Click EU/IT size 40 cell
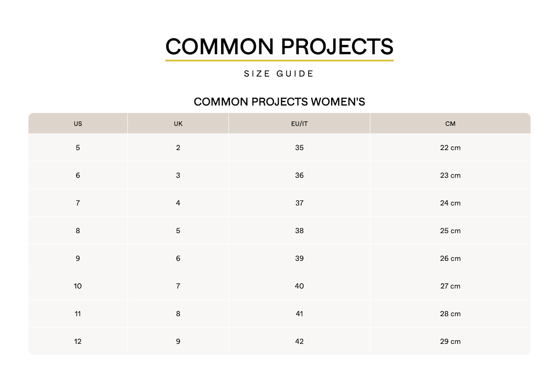This screenshot has width=559, height=392. 299,286
